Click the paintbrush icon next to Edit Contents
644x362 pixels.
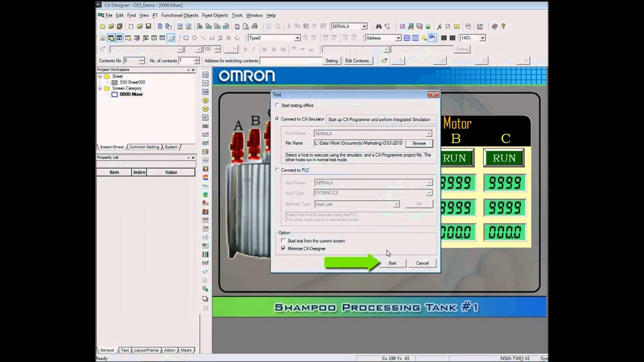(x=384, y=60)
